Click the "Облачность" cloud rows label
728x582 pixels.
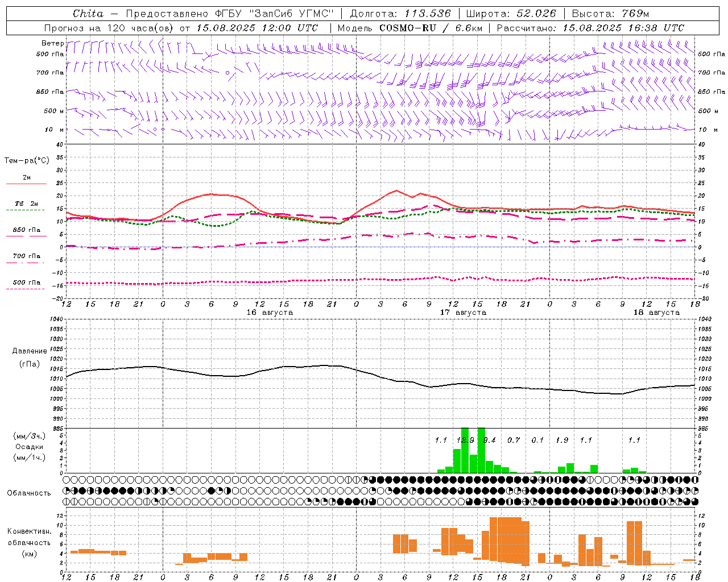pos(29,493)
